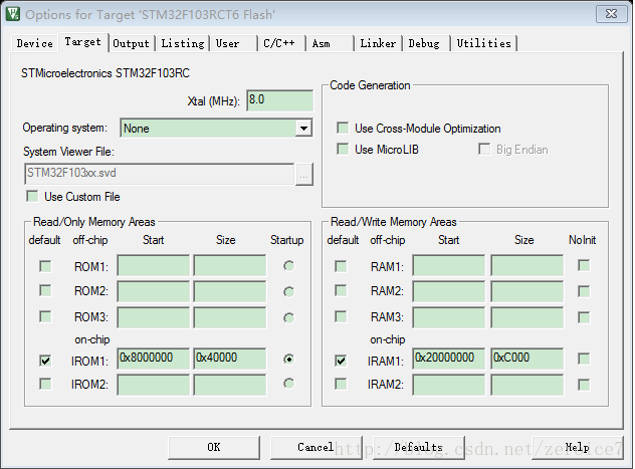635x469 pixels.
Task: Open the Debug tab
Action: point(424,43)
